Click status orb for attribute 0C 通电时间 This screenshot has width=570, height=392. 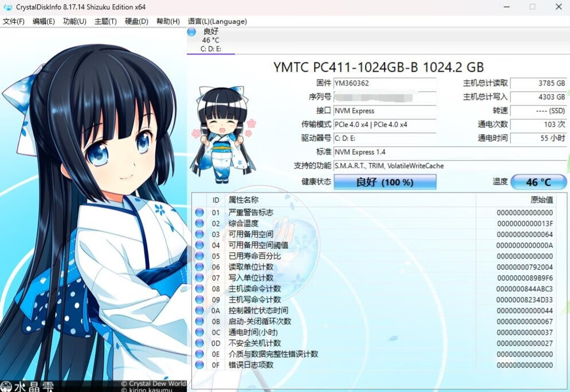(x=199, y=332)
